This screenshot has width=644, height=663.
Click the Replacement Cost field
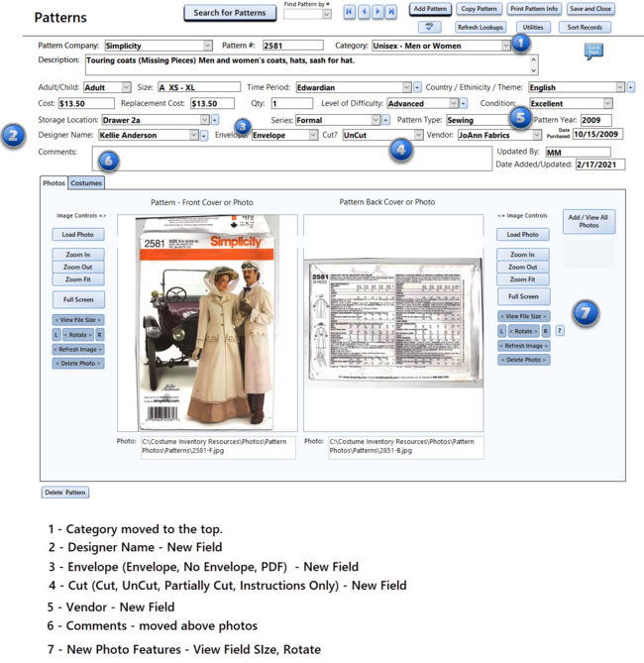click(x=212, y=104)
